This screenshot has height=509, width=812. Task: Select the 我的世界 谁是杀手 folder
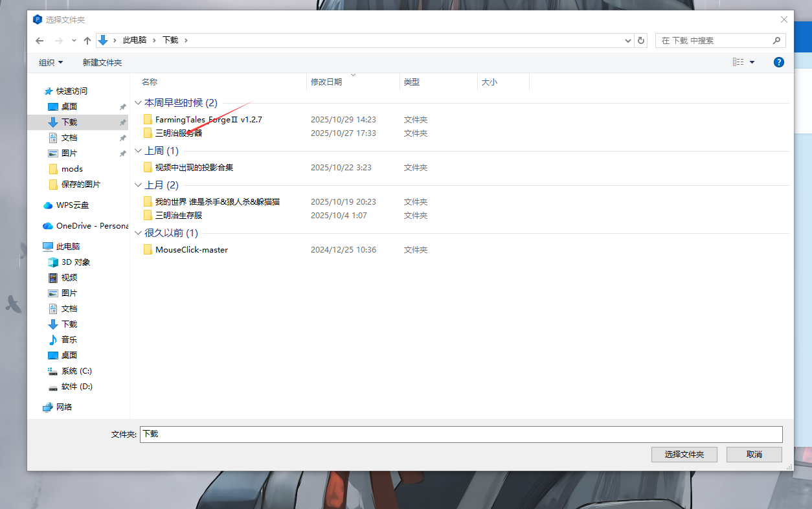pyautogui.click(x=218, y=201)
